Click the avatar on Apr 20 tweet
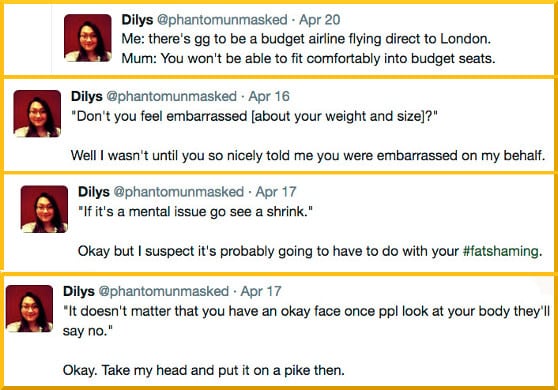The image size is (558, 390). point(88,38)
